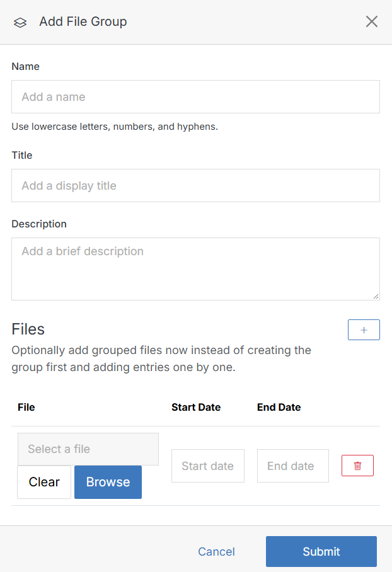Focus the Name input field

pos(195,96)
